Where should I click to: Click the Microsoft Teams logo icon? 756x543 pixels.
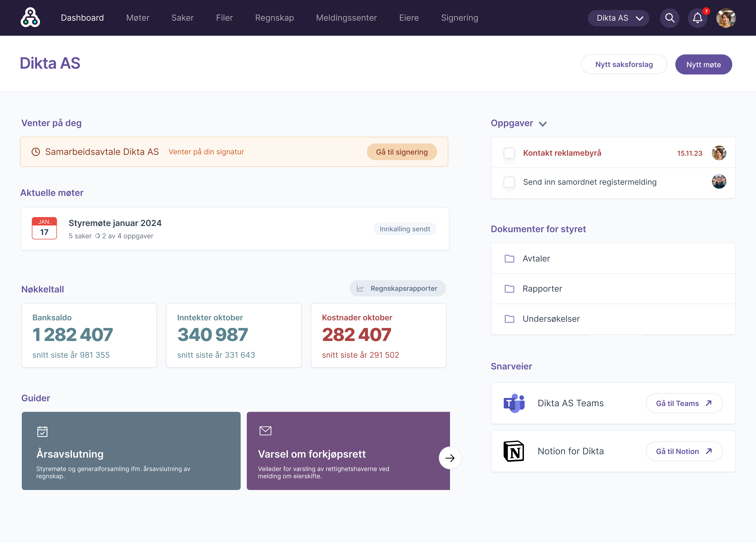(x=514, y=403)
